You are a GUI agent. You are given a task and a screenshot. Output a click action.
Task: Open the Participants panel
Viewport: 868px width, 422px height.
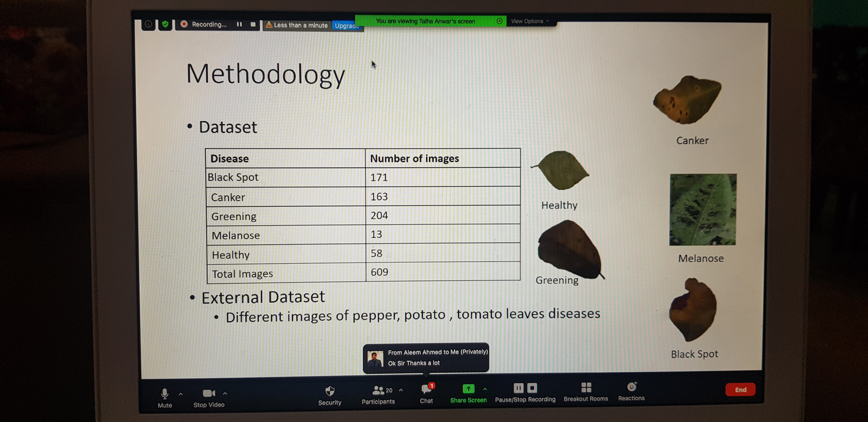point(378,391)
